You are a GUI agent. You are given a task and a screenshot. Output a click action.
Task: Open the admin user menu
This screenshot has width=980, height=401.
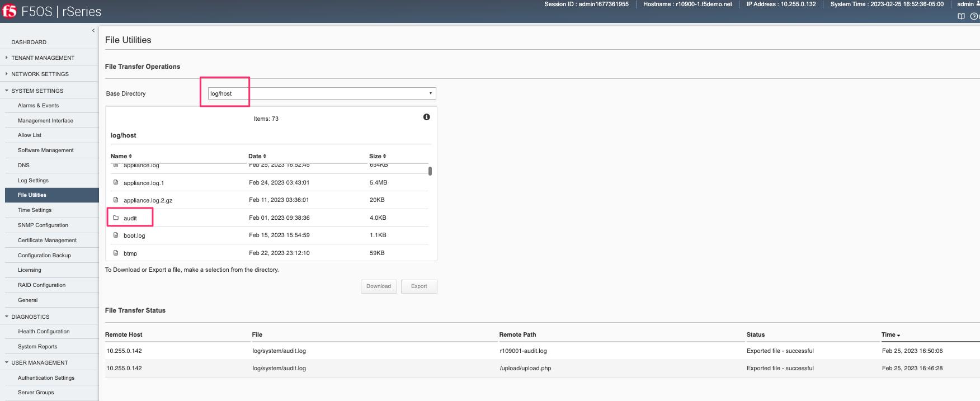coord(968,4)
